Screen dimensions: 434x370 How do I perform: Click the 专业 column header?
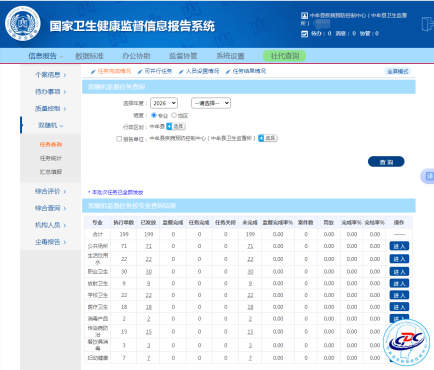(x=98, y=222)
